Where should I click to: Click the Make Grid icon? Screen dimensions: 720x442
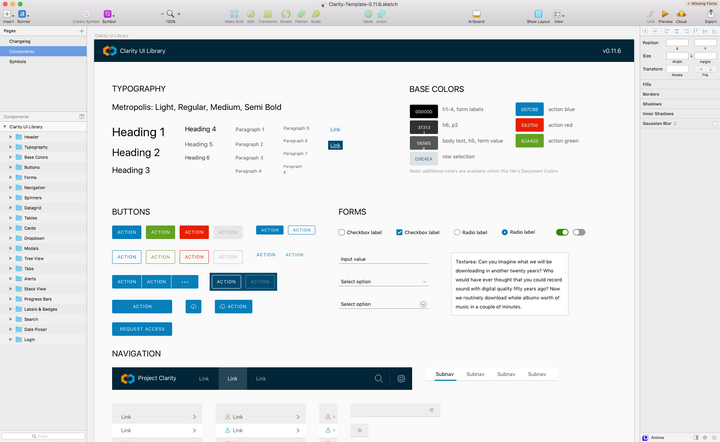pos(234,14)
